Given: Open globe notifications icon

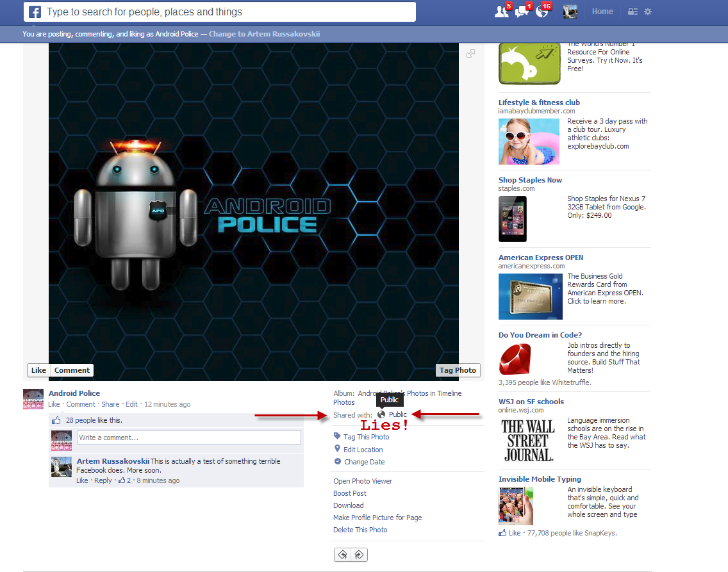Looking at the screenshot, I should 542,11.
